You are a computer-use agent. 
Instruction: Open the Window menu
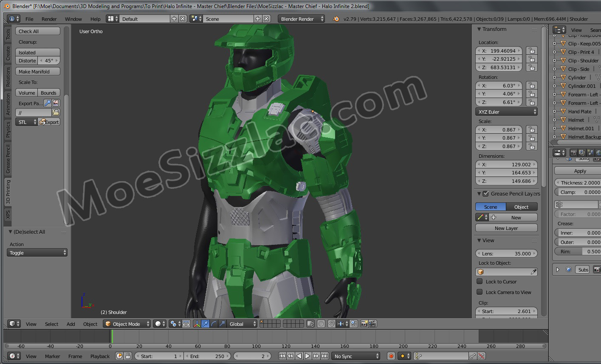[x=73, y=19]
